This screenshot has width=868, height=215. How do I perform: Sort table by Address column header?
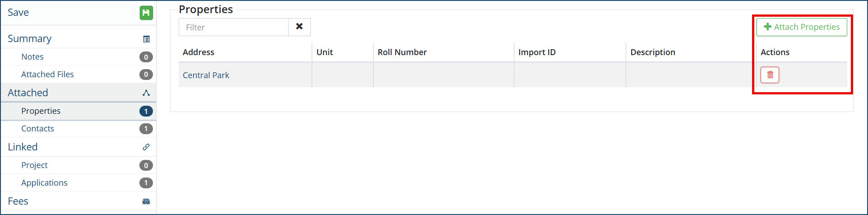click(199, 52)
